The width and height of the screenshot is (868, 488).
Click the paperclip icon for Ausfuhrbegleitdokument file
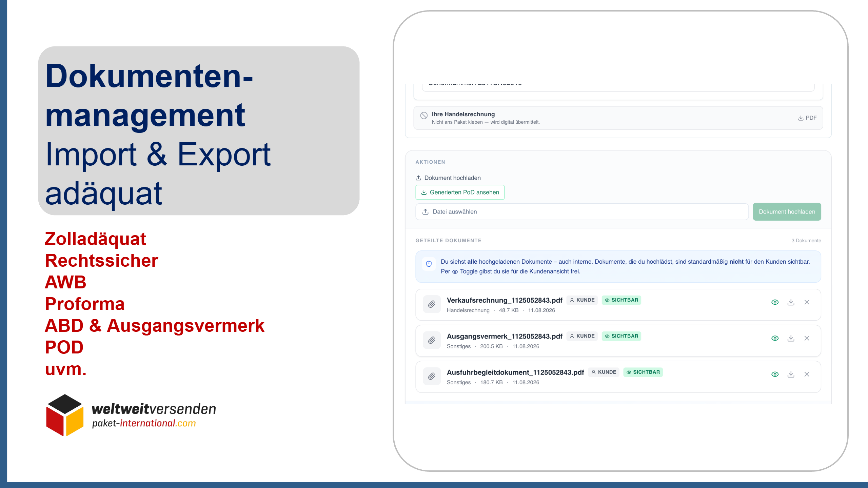[x=432, y=376]
